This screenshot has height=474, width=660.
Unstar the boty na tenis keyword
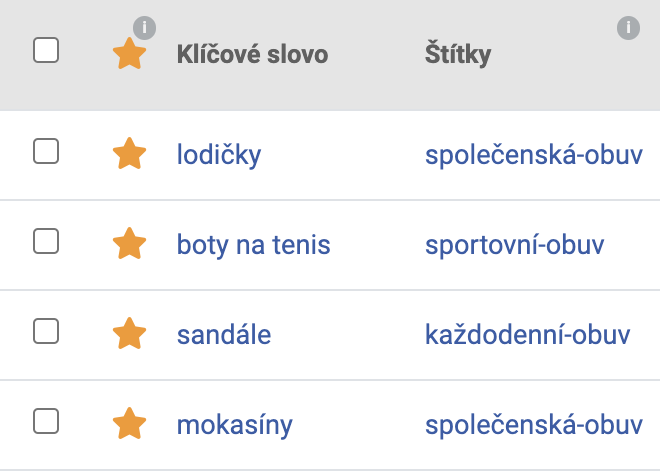tap(130, 243)
